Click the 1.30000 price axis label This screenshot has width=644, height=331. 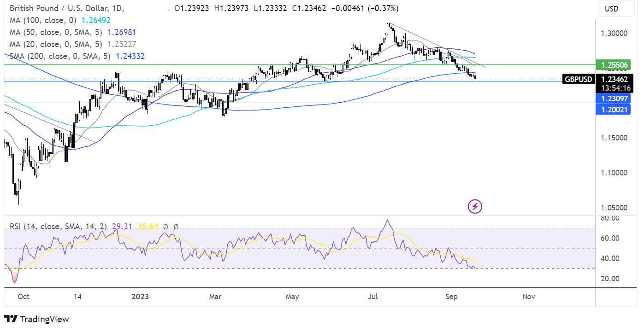(615, 34)
